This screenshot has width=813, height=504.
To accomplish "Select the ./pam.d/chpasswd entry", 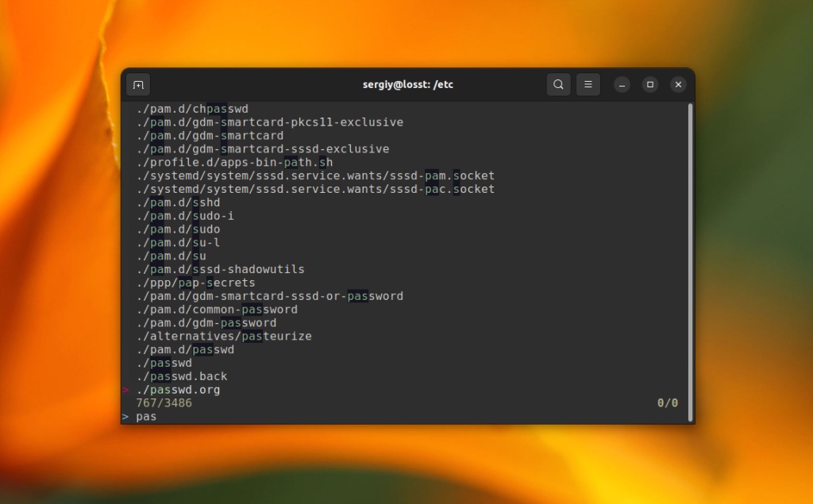I will coord(192,109).
